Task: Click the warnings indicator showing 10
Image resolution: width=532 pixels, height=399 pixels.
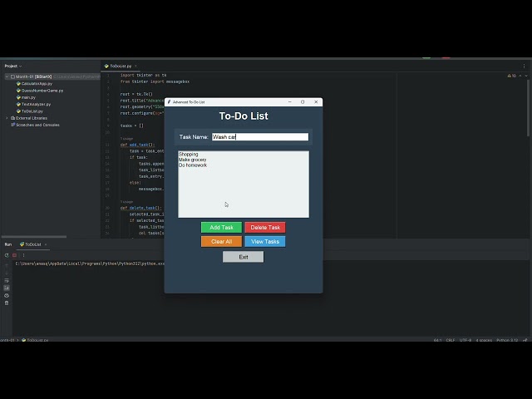Action: [x=512, y=76]
